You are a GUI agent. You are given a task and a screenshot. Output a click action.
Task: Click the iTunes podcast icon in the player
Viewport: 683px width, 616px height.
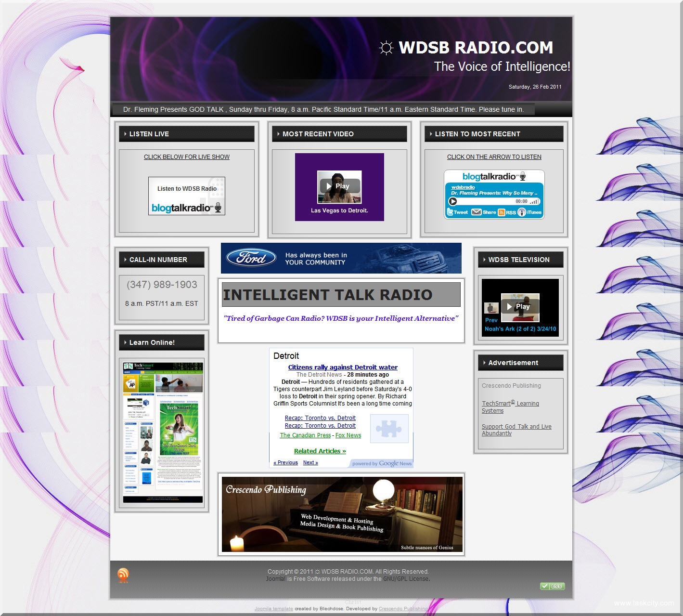[x=522, y=212]
